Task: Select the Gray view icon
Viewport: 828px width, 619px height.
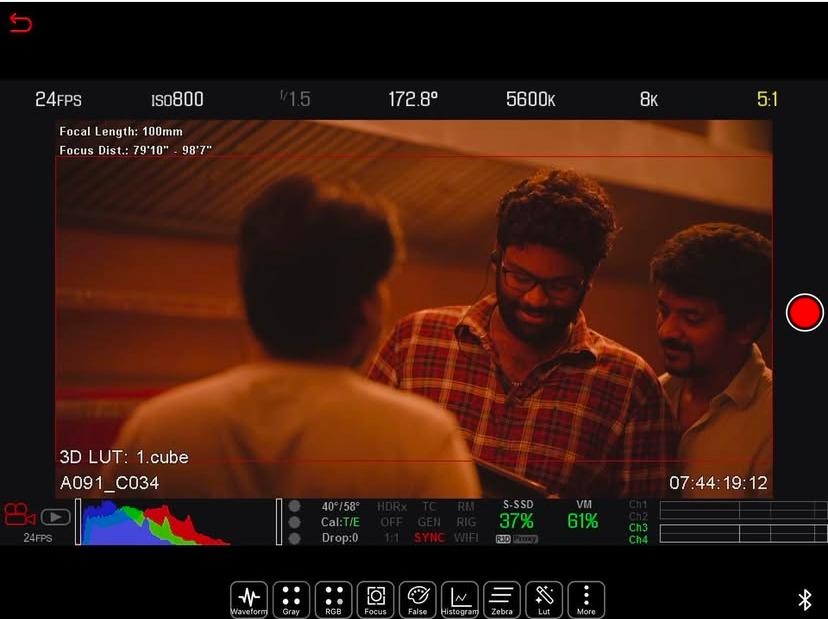Action: (291, 599)
